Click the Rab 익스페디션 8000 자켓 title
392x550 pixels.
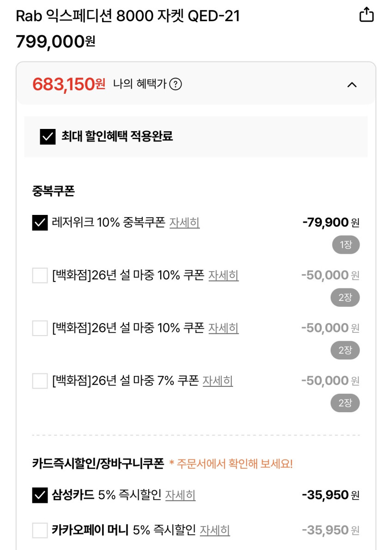point(128,16)
